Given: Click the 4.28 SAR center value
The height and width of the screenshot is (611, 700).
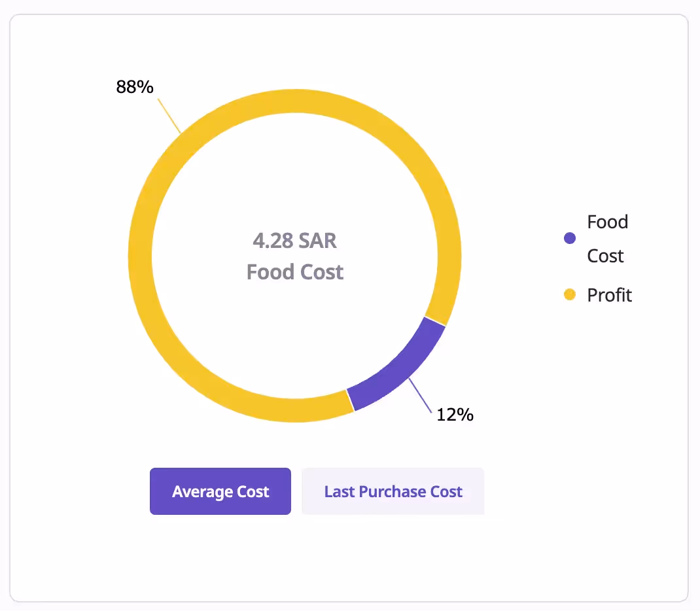Looking at the screenshot, I should [295, 241].
